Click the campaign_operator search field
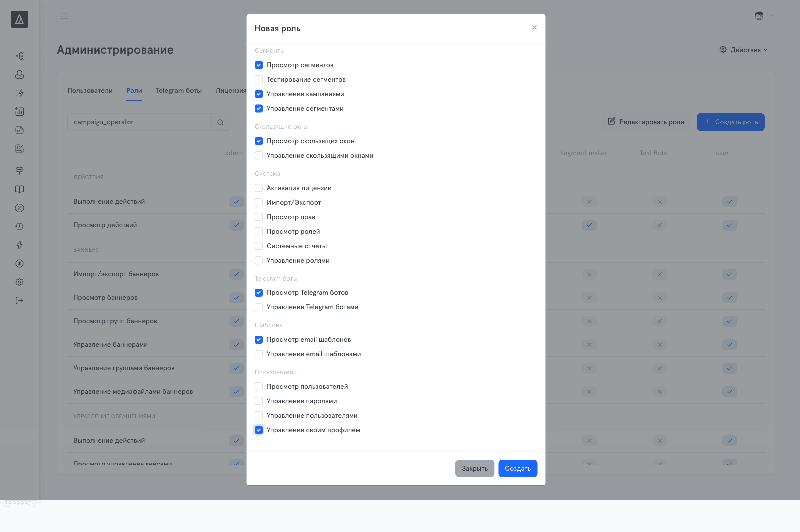 [139, 122]
